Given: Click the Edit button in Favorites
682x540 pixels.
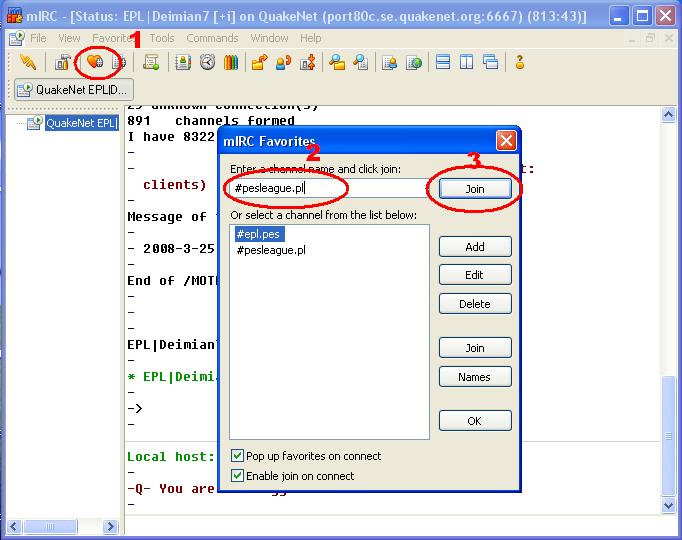Looking at the screenshot, I should coord(475,275).
